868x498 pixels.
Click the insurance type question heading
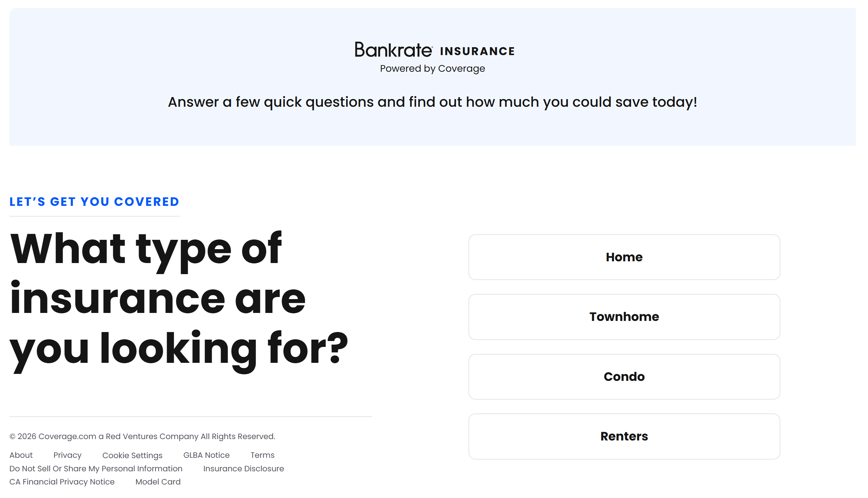coord(178,299)
